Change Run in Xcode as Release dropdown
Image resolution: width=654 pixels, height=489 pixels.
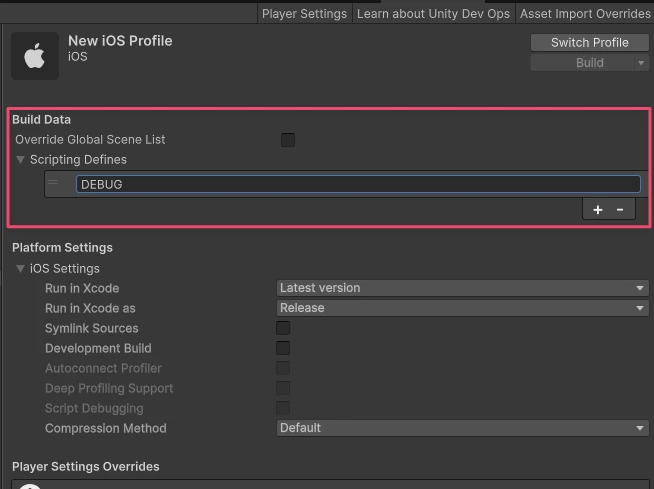[463, 308]
